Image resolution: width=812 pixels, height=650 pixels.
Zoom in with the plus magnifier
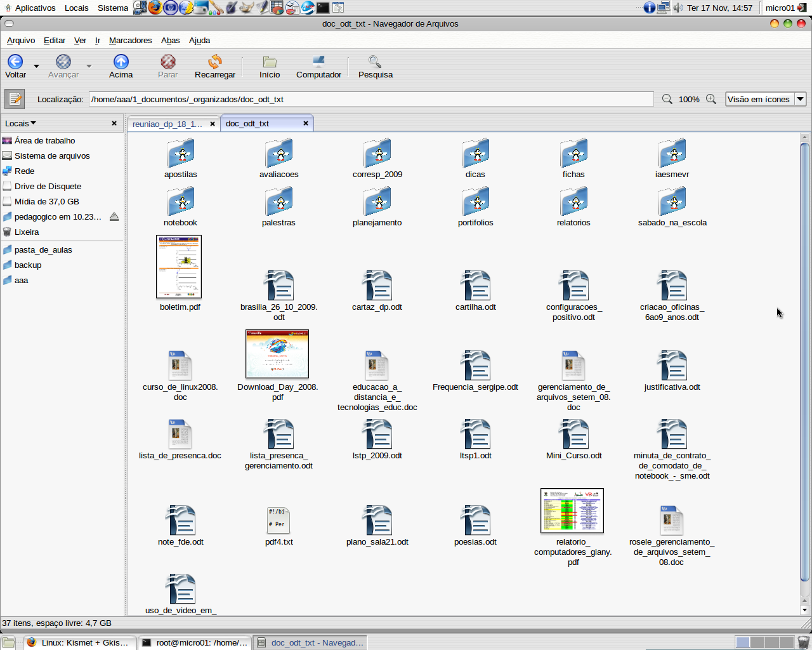711,99
